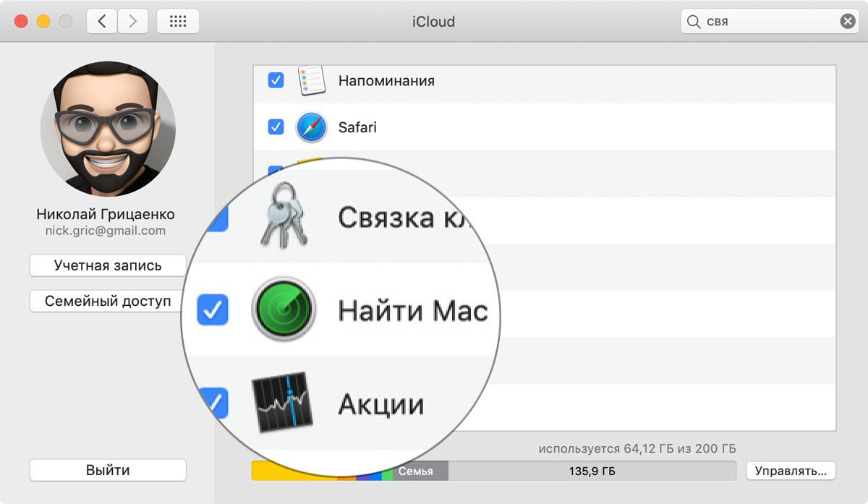Click the Stocks chart icon
This screenshot has height=504, width=868.
[x=284, y=403]
